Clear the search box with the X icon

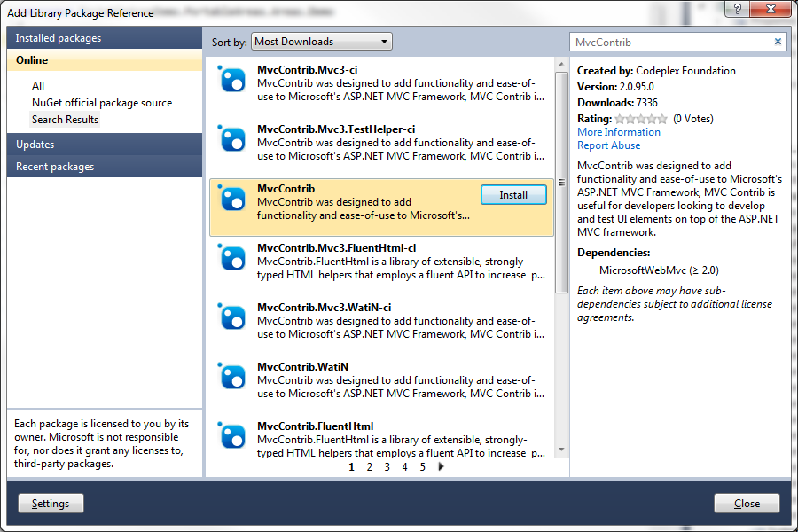coord(778,42)
